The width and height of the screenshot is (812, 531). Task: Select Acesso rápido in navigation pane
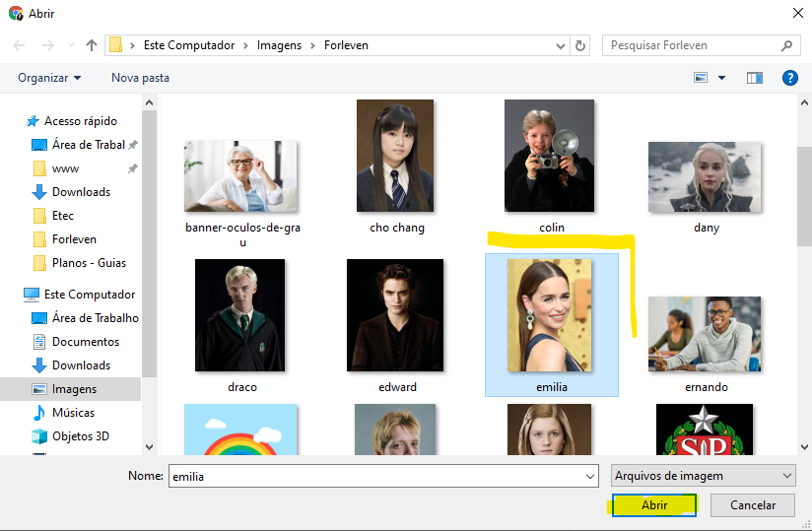point(80,120)
